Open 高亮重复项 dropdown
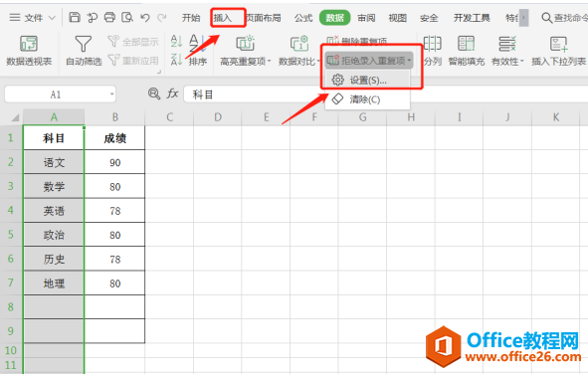 (x=246, y=51)
